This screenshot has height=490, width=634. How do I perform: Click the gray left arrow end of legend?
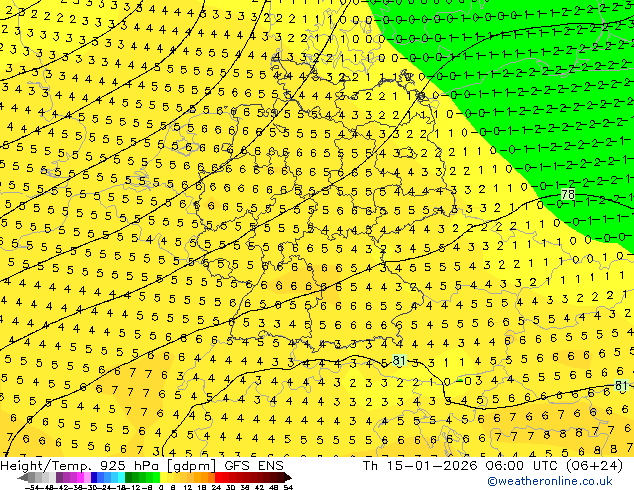click(23, 477)
